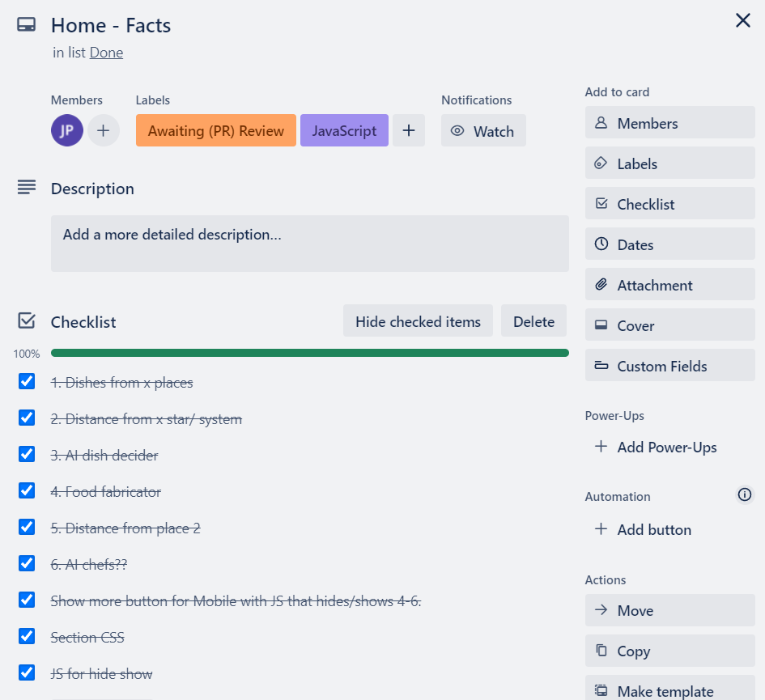The height and width of the screenshot is (700, 765).
Task: Click the Copy action
Action: [x=669, y=651]
